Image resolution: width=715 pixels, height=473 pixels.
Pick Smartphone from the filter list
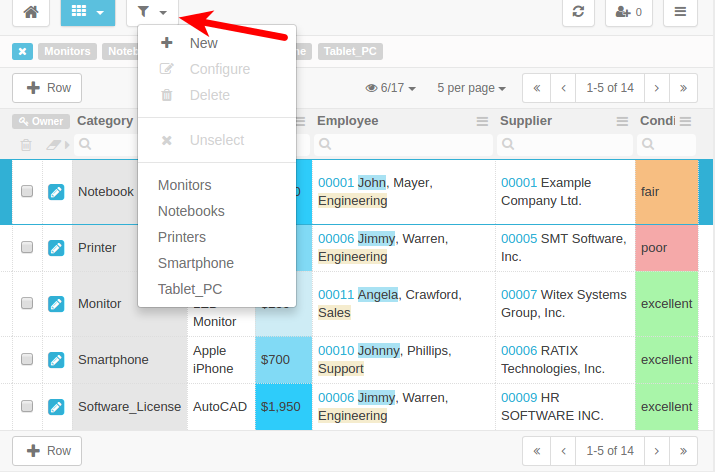(217, 263)
